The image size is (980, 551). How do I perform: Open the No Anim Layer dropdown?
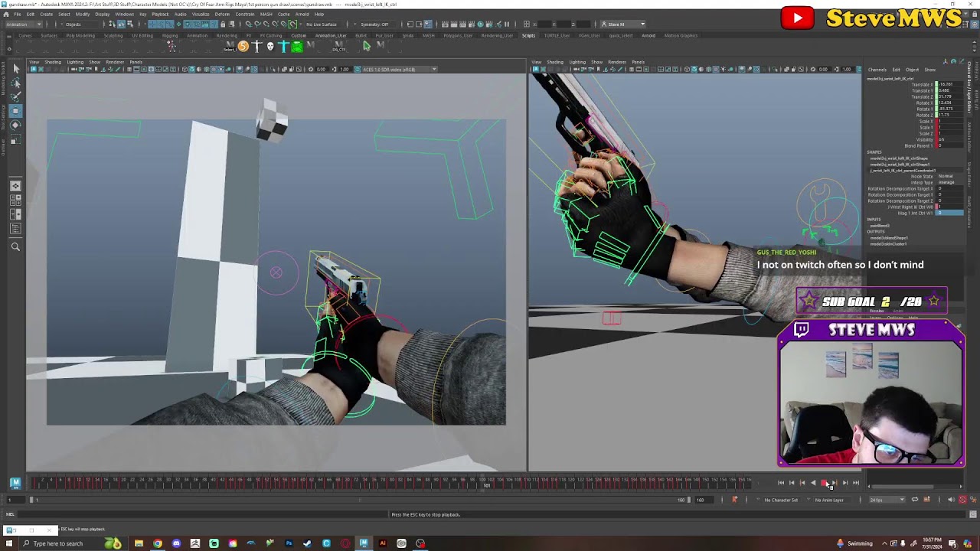click(x=832, y=500)
